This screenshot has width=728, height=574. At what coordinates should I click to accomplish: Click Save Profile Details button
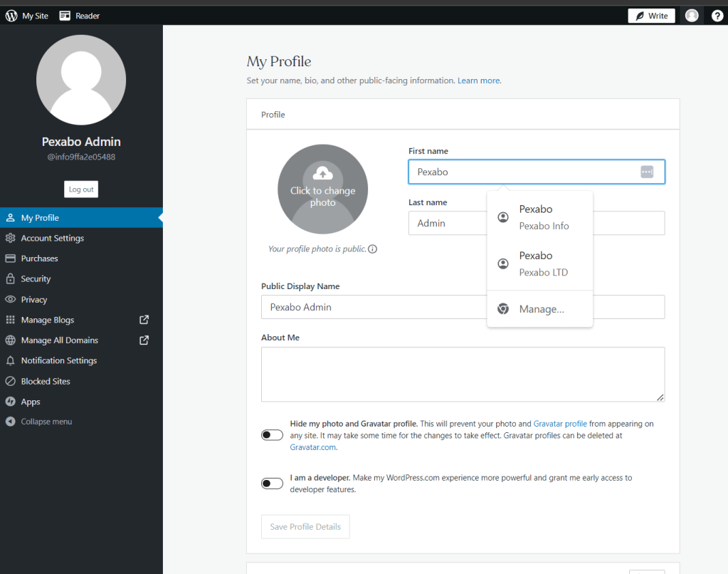pyautogui.click(x=305, y=526)
